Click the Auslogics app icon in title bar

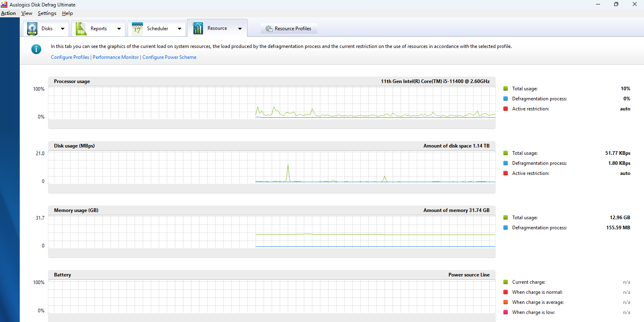click(x=4, y=4)
